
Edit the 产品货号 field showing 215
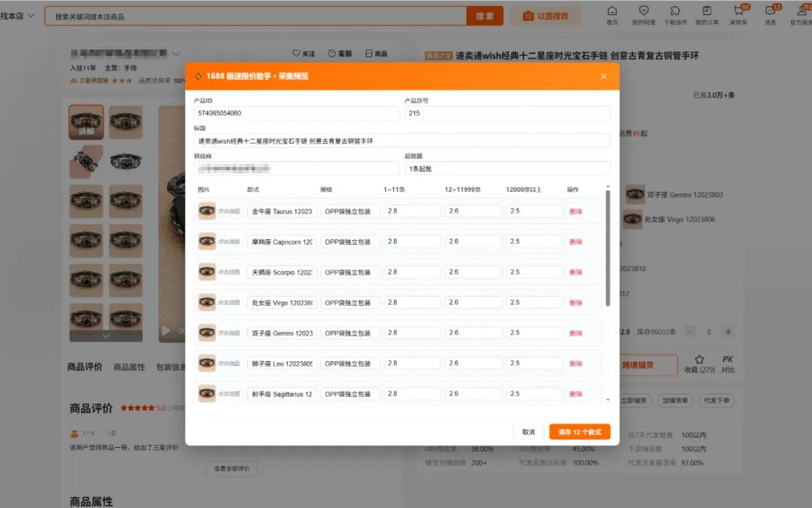pyautogui.click(x=507, y=113)
